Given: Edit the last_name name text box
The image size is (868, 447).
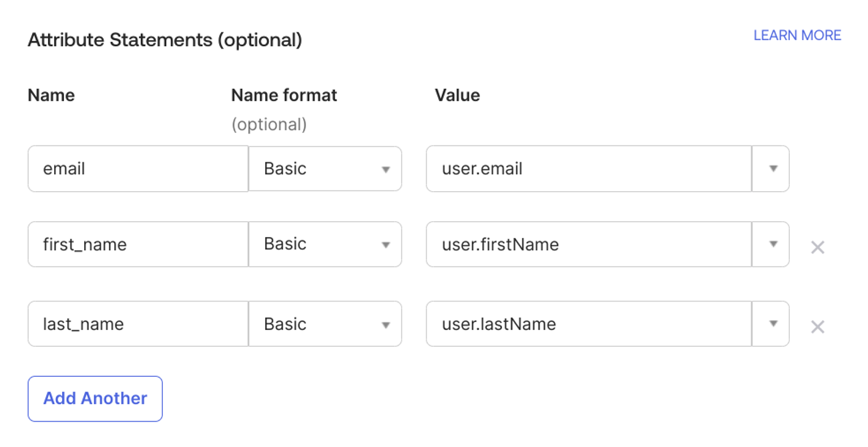Looking at the screenshot, I should coord(138,324).
